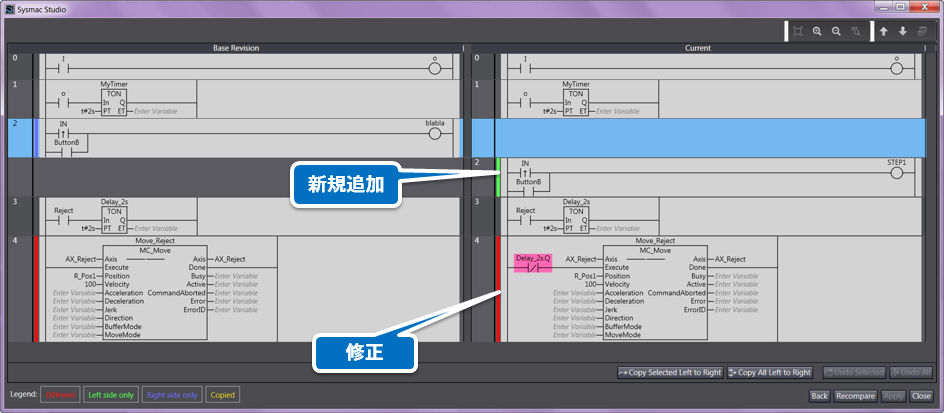Select rung 2 with blabla coil in Base Revision
The image size is (944, 413).
click(240, 137)
